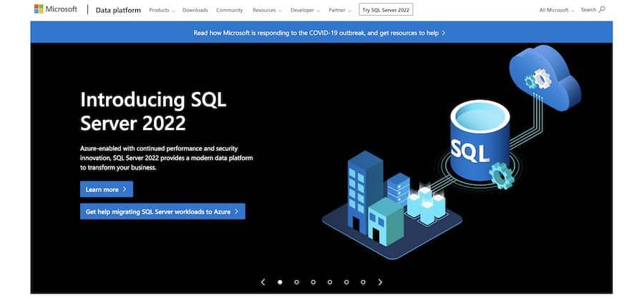644x298 pixels.
Task: Open the Downloads nav item
Action: tap(195, 10)
